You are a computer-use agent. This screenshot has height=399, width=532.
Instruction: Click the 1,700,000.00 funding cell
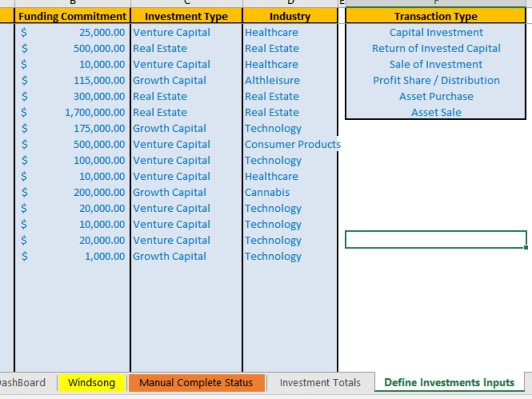(x=72, y=112)
